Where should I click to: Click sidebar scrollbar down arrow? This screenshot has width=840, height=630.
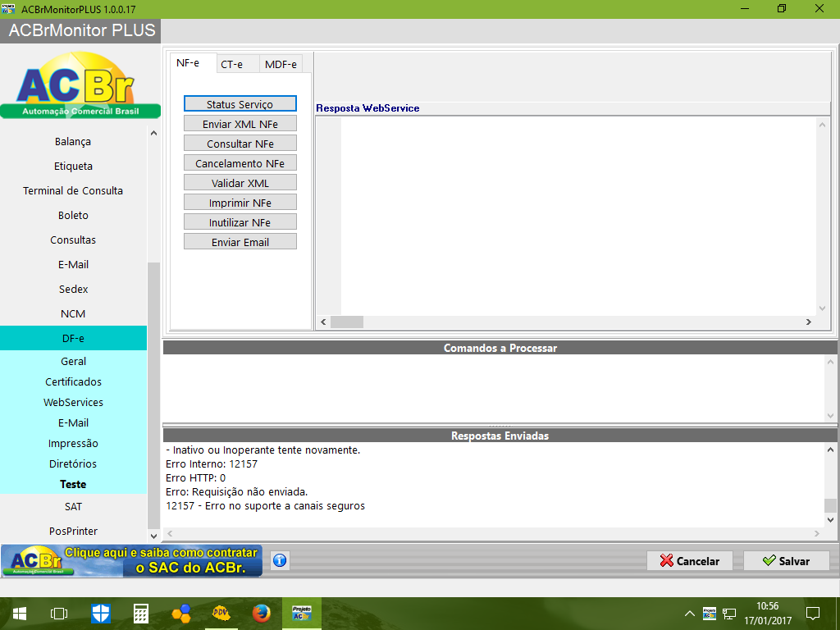coord(153,536)
